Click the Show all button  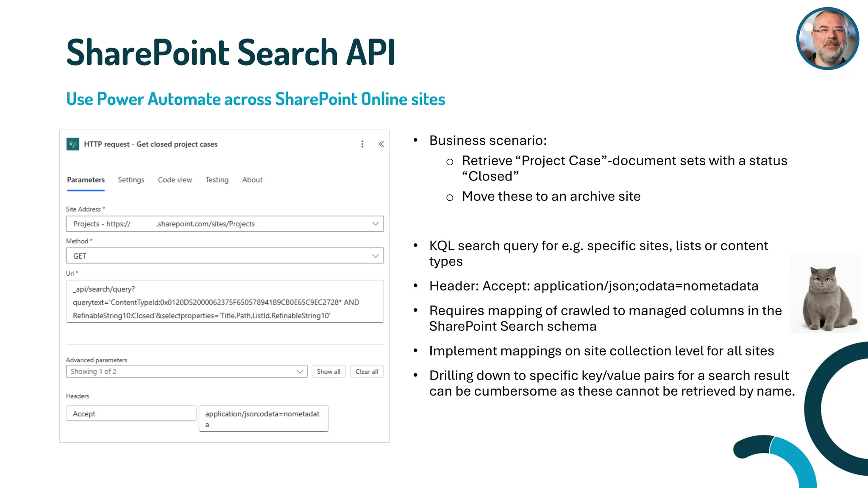[x=328, y=372]
